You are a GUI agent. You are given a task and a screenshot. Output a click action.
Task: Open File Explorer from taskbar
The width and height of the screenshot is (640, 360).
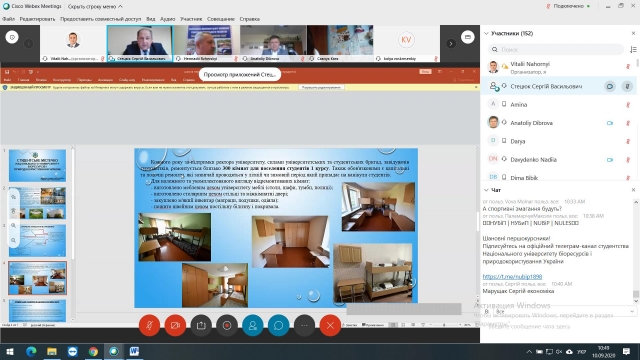pos(52,351)
